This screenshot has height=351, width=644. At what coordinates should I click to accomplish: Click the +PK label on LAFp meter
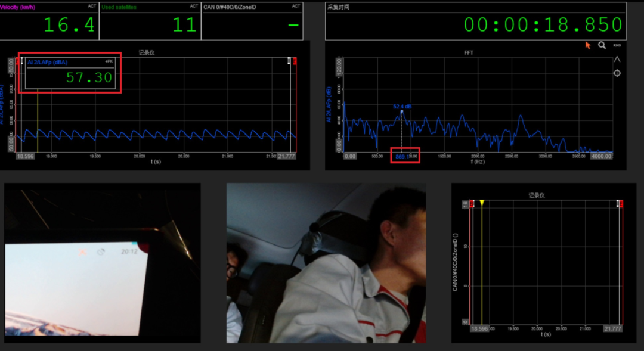109,61
